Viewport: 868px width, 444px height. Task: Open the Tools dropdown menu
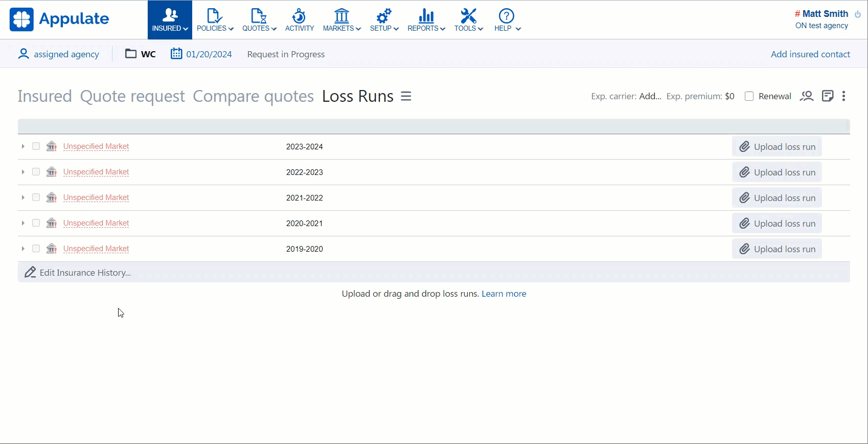pos(469,20)
